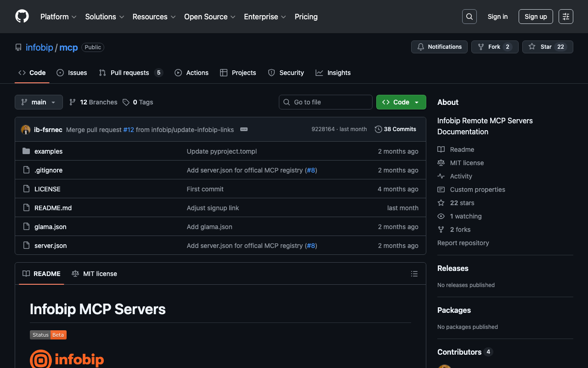Open the Notifications bell button
588x368 pixels.
(x=439, y=47)
